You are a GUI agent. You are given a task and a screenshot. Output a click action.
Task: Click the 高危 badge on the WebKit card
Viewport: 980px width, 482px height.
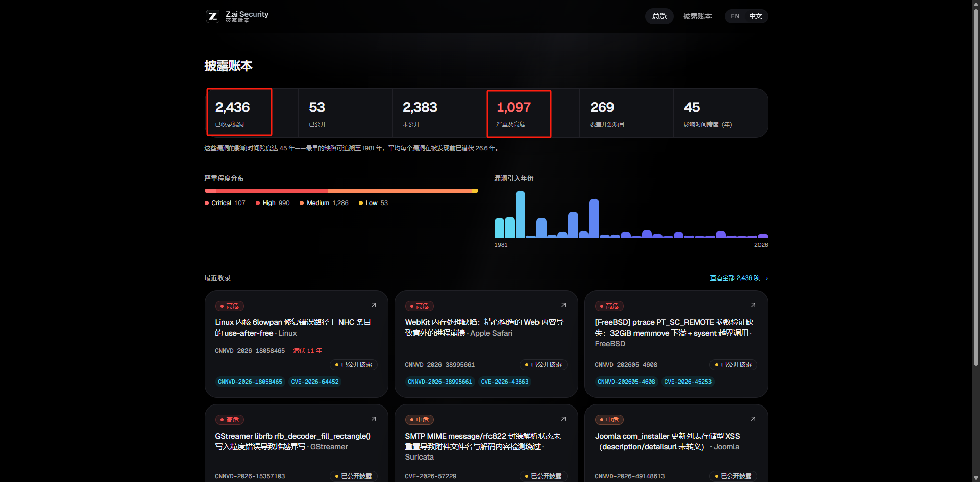coord(420,306)
